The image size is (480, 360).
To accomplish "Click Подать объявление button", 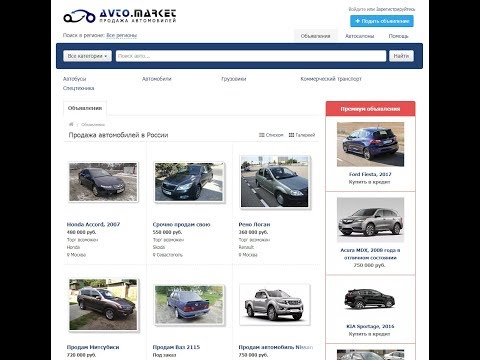I will click(382, 21).
